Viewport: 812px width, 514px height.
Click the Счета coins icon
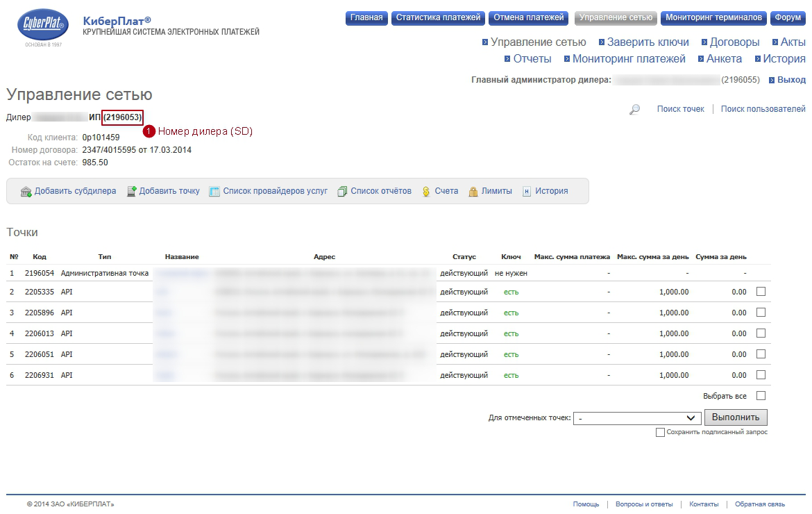click(426, 192)
